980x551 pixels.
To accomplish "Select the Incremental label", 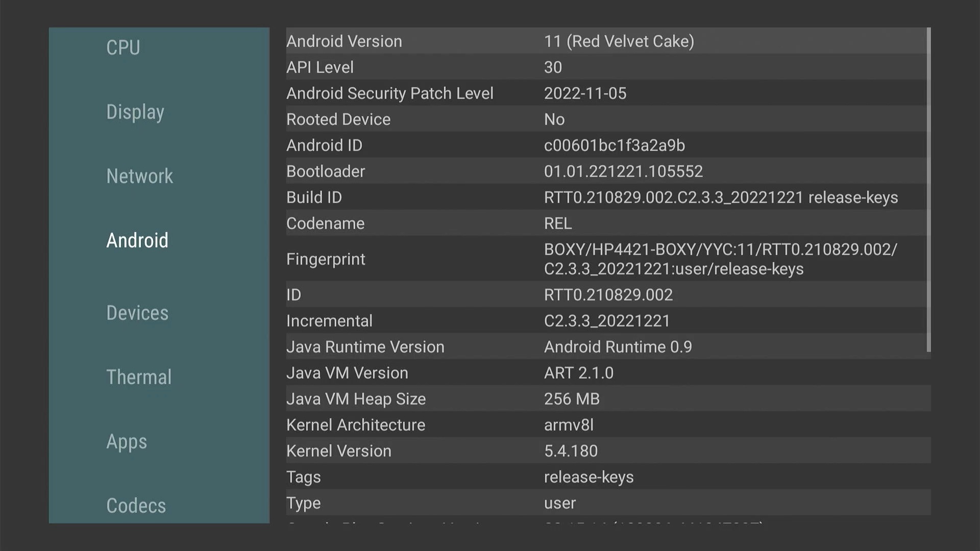I will click(x=329, y=321).
